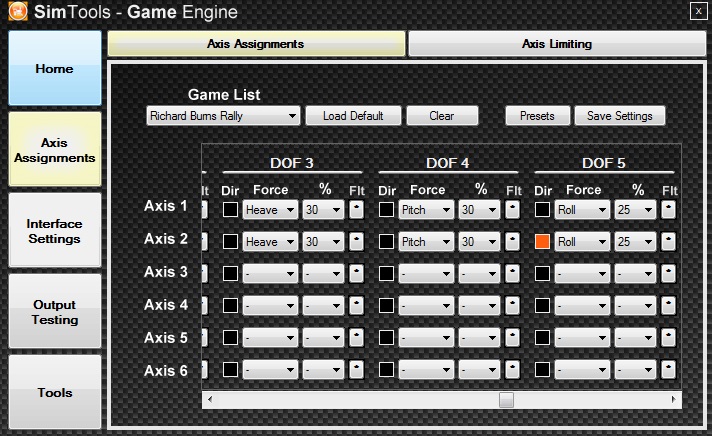712x436 pixels.
Task: Open Interface Settings section
Action: [55, 231]
